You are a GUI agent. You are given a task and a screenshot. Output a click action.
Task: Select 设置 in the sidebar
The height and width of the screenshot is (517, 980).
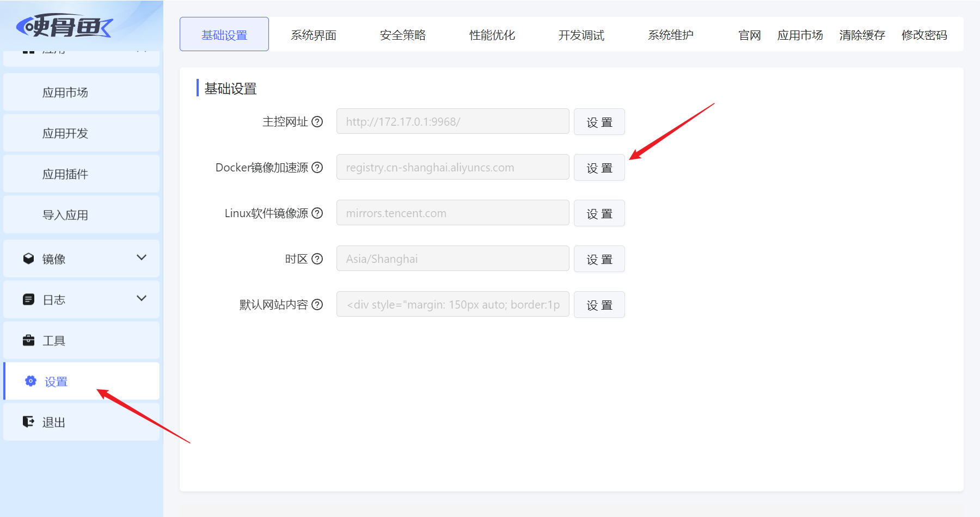tap(82, 381)
